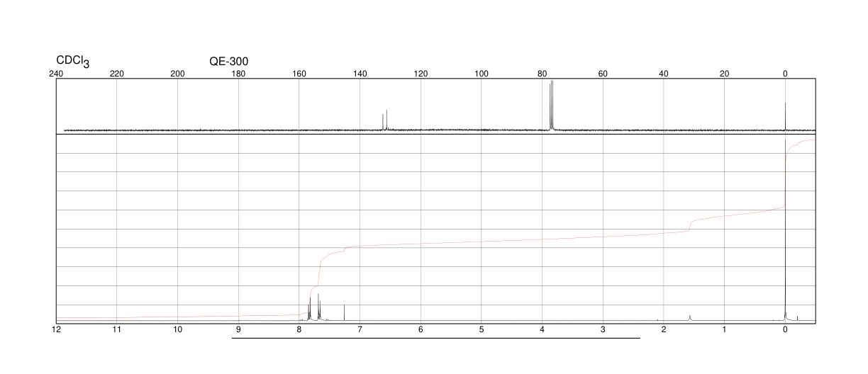868x374 pixels.
Task: Click the 160 tick on the carbon axis
Action: pos(299,74)
